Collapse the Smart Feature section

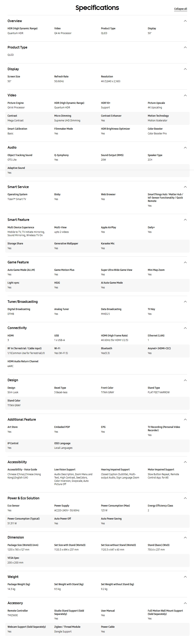(x=185, y=220)
